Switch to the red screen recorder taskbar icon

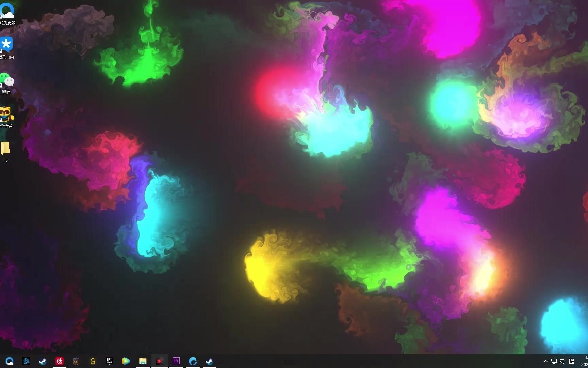click(159, 361)
